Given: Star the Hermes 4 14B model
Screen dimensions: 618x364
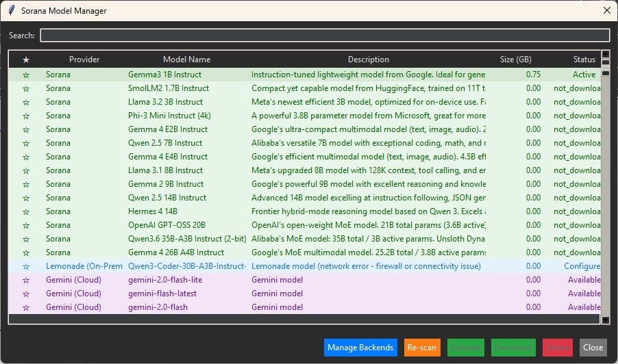Looking at the screenshot, I should (26, 211).
